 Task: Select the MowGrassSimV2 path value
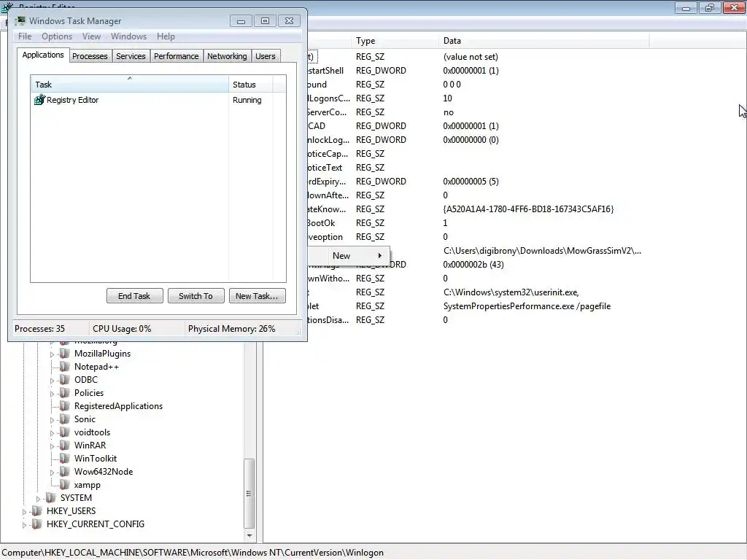point(542,251)
